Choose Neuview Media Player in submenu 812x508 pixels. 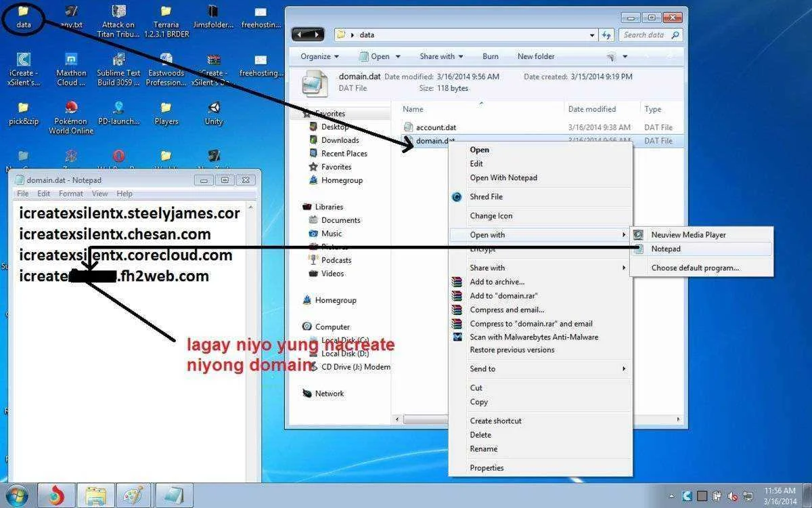[701, 234]
